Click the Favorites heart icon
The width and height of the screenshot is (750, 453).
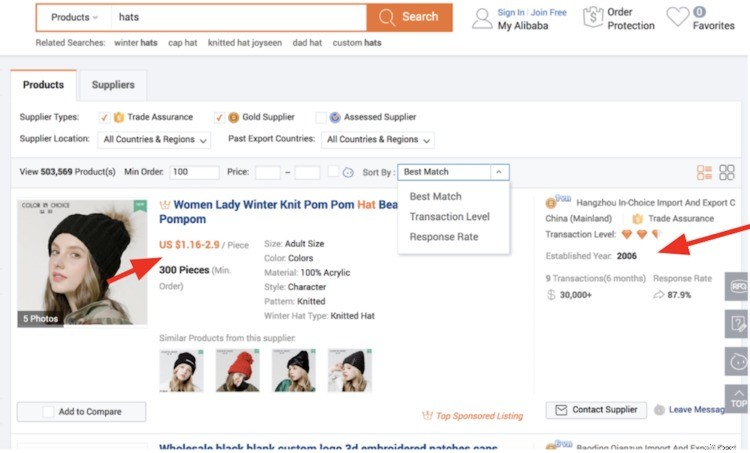(x=678, y=17)
